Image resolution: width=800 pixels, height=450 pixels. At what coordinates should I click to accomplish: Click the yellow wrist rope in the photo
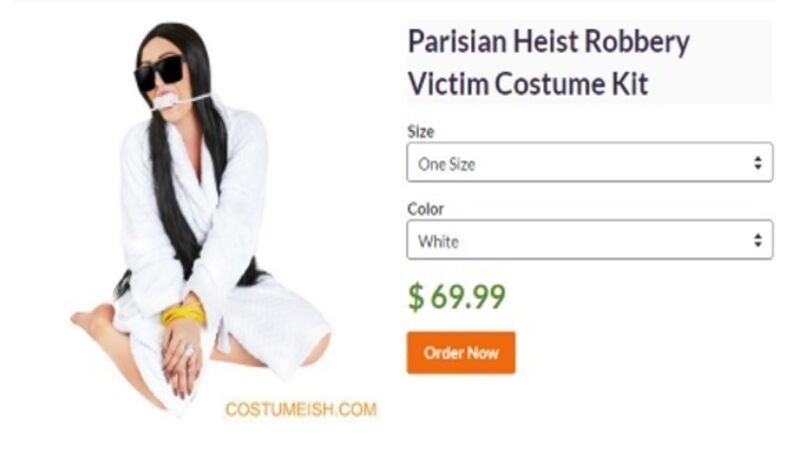coord(183,313)
